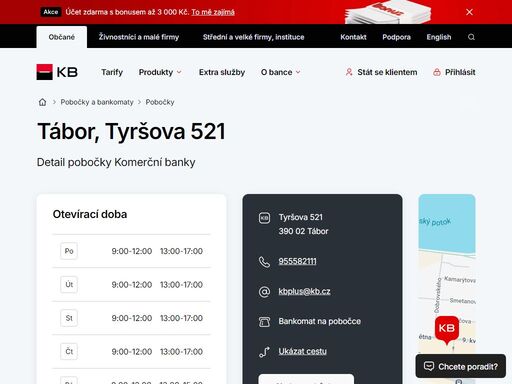This screenshot has height=384, width=512.
Task: Open the Podpora menu item
Action: pos(396,37)
